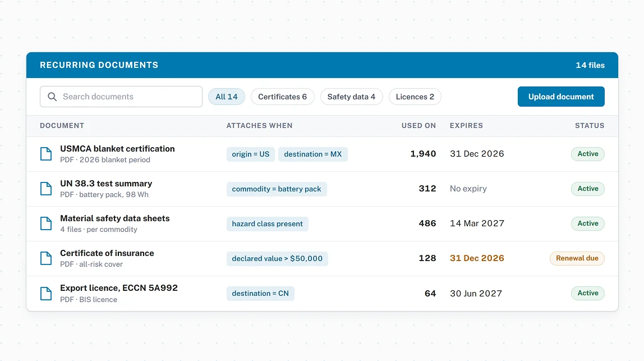Click the PDF · 2026 blanket period subtitle

point(105,160)
